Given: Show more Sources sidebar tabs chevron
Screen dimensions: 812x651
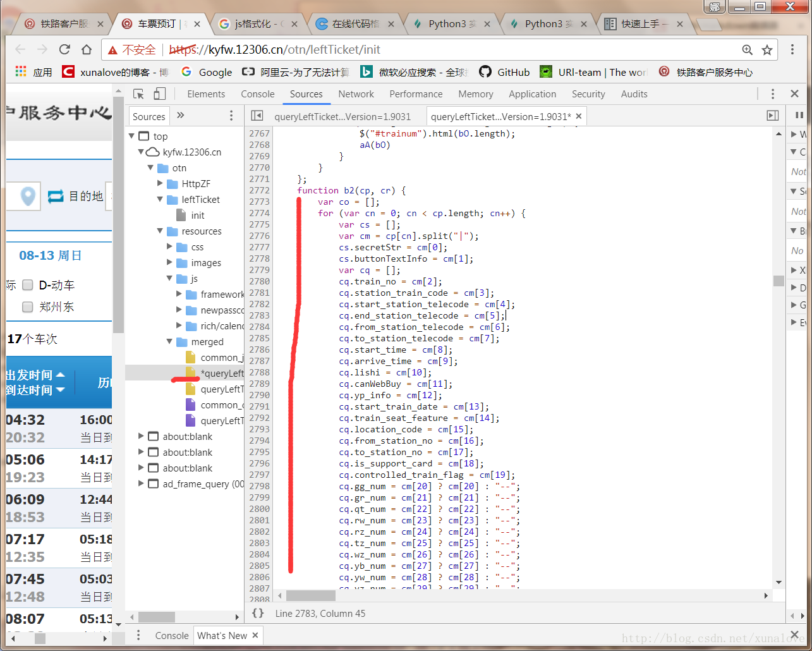Looking at the screenshot, I should tap(181, 116).
